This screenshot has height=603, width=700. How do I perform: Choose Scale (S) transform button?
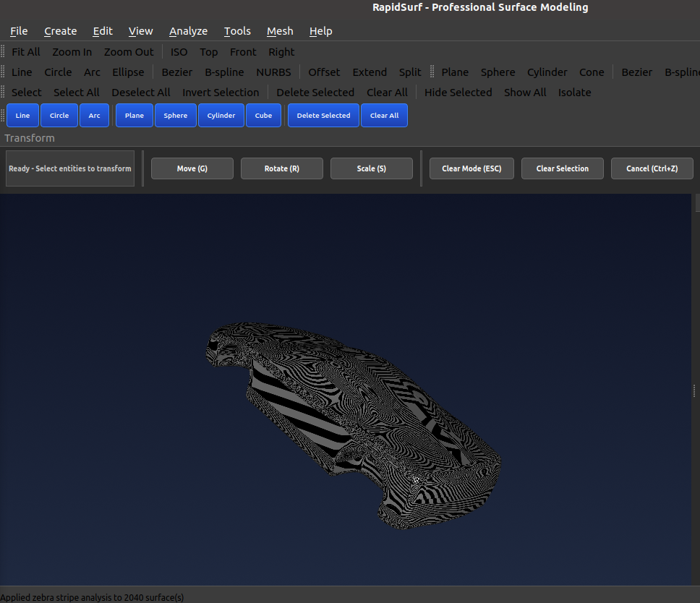371,168
